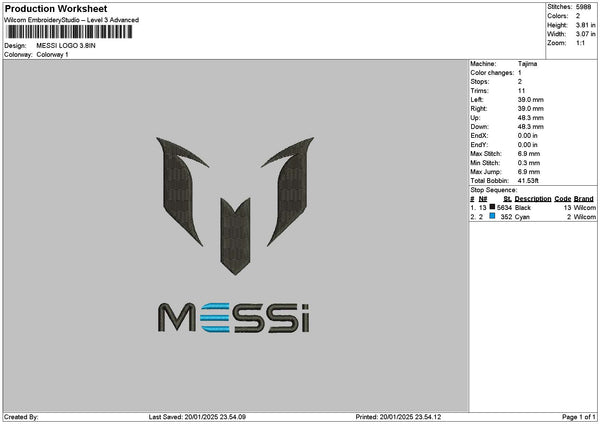Click the 'Description' column header
The height and width of the screenshot is (424, 600).
[x=533, y=199]
